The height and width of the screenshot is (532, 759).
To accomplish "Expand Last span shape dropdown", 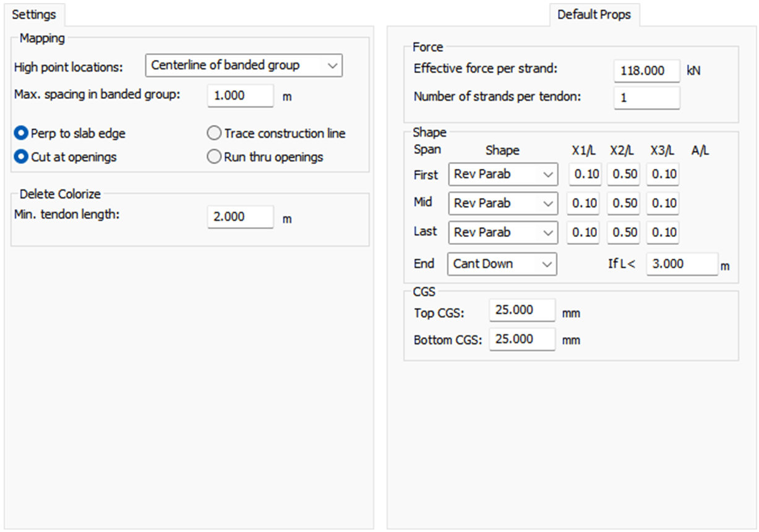I will [502, 233].
